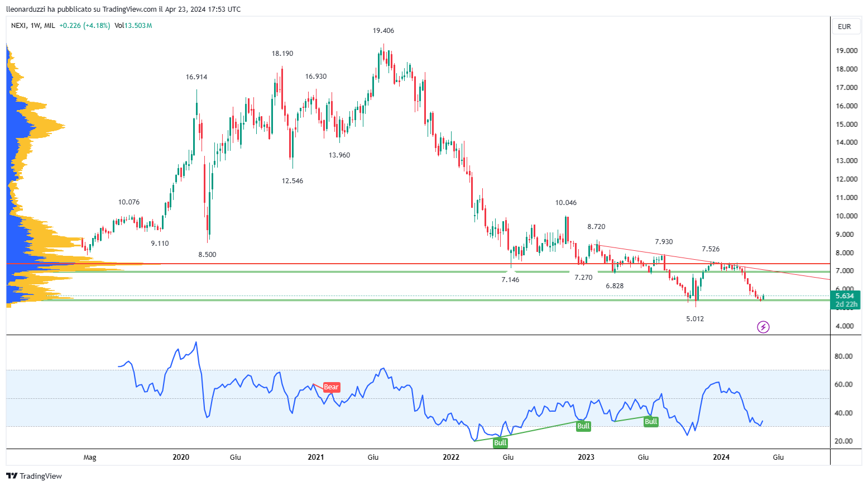Click the 19.000 price scale label
Viewport: 868px width, 486px height.
point(846,51)
